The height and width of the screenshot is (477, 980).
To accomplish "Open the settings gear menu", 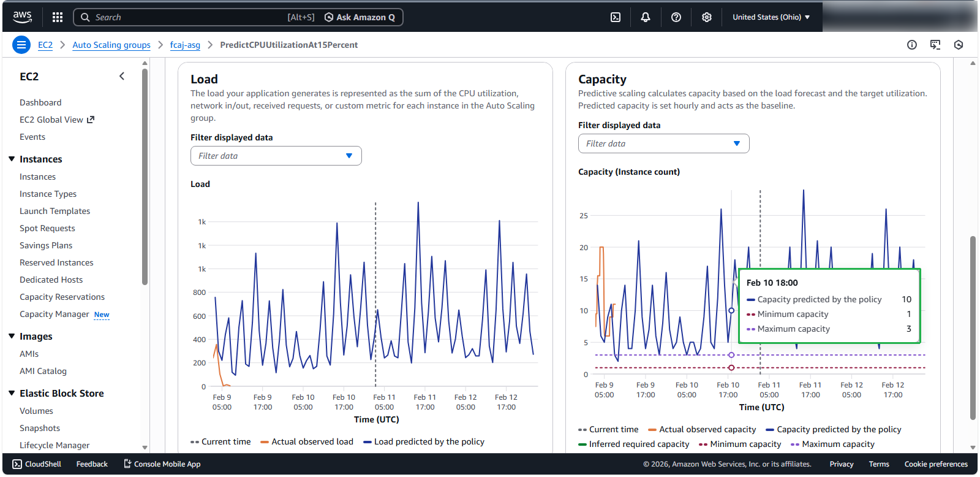I will 707,17.
